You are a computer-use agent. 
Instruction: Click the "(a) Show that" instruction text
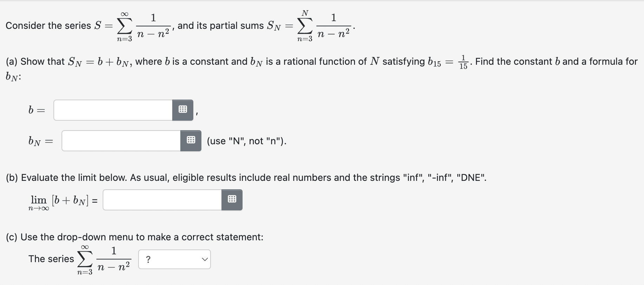pos(35,62)
